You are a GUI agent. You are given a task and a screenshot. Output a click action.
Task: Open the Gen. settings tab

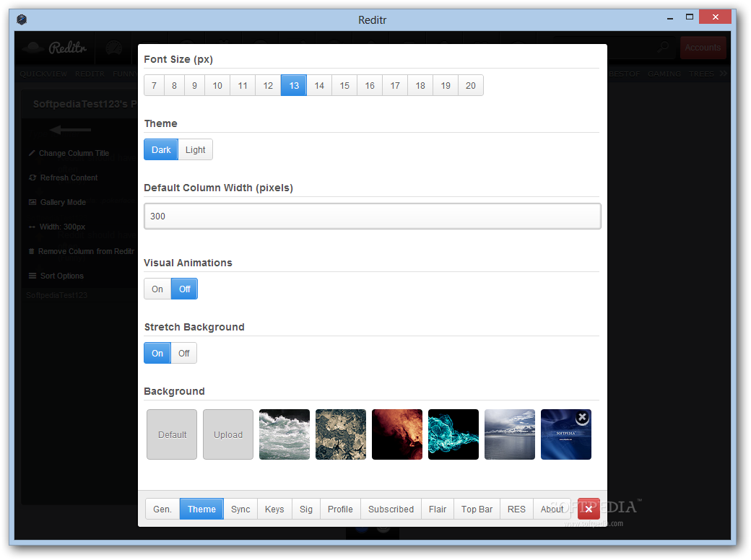click(162, 509)
